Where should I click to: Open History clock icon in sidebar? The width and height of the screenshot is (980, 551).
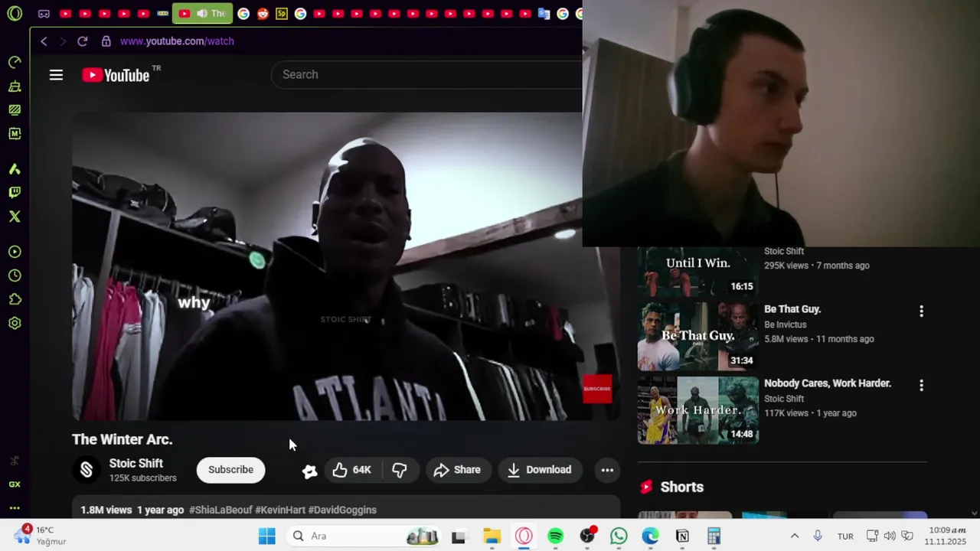pyautogui.click(x=15, y=275)
